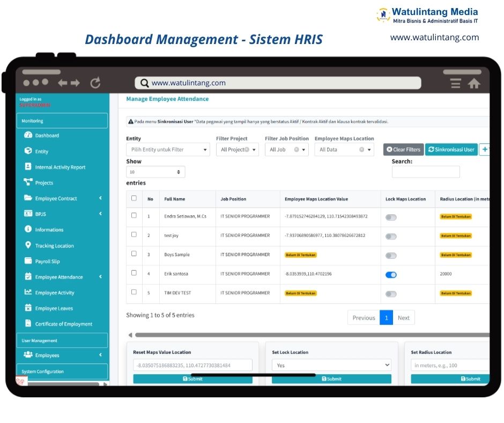
Task: Toggle lock maps location for Boys Sample
Action: tap(391, 256)
